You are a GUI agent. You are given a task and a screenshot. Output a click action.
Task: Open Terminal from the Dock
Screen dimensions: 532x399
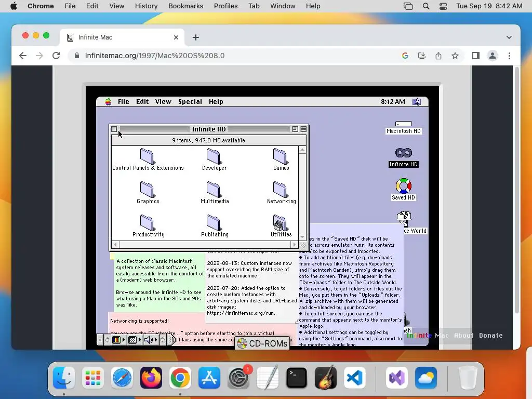click(x=297, y=378)
